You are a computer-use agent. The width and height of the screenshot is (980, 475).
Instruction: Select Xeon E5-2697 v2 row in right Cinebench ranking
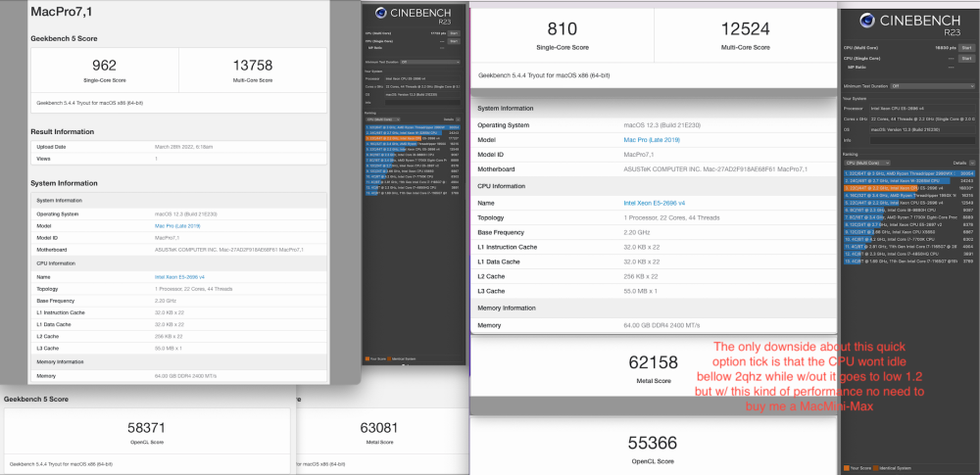tap(909, 224)
